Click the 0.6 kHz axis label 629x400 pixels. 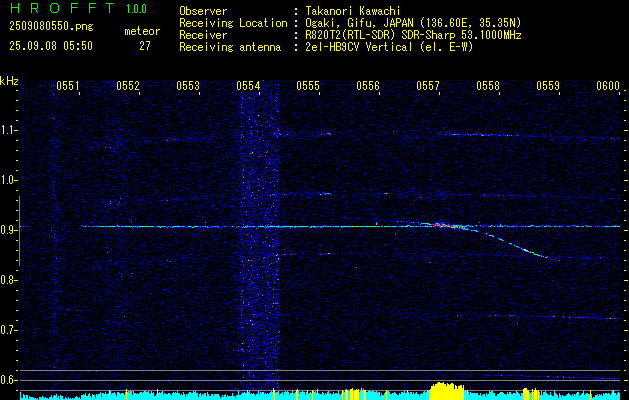8,380
